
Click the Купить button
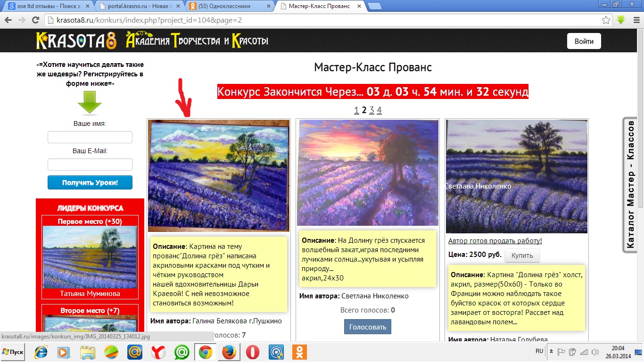522,255
